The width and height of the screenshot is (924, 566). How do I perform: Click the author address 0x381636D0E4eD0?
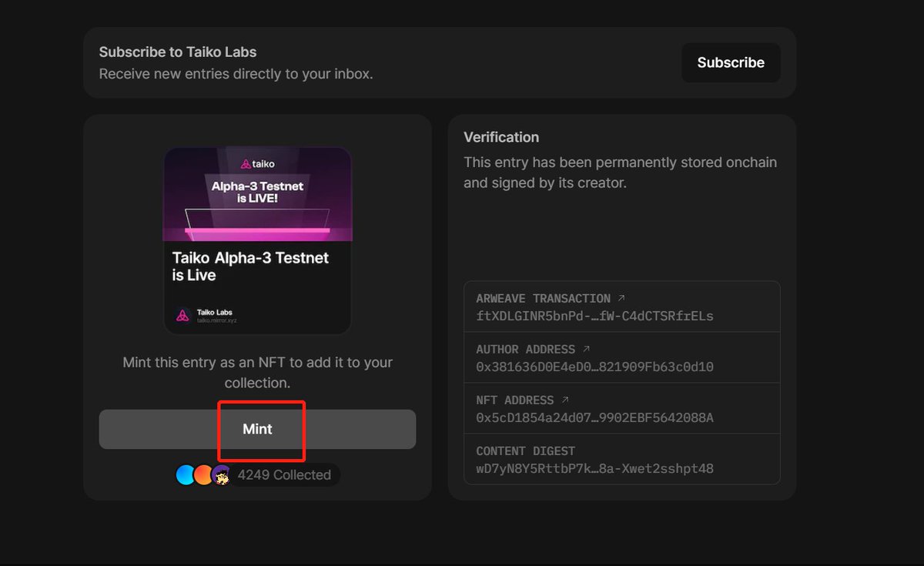tap(594, 367)
